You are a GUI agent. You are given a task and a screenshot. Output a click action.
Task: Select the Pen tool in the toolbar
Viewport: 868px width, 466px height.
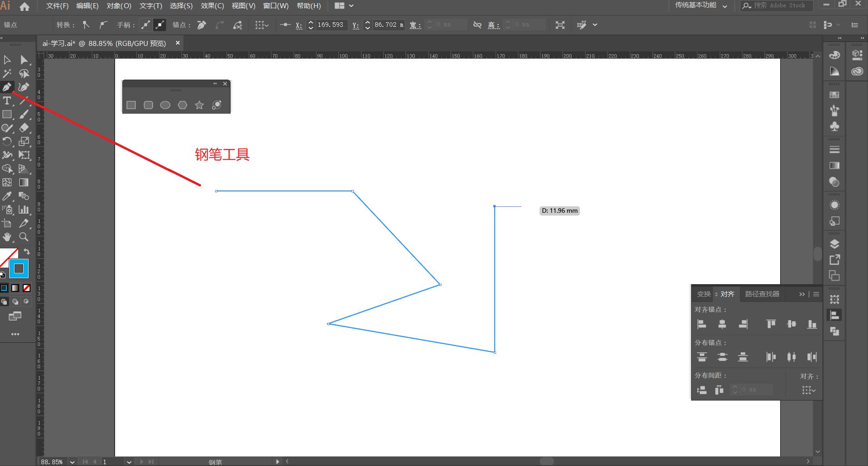tap(7, 87)
